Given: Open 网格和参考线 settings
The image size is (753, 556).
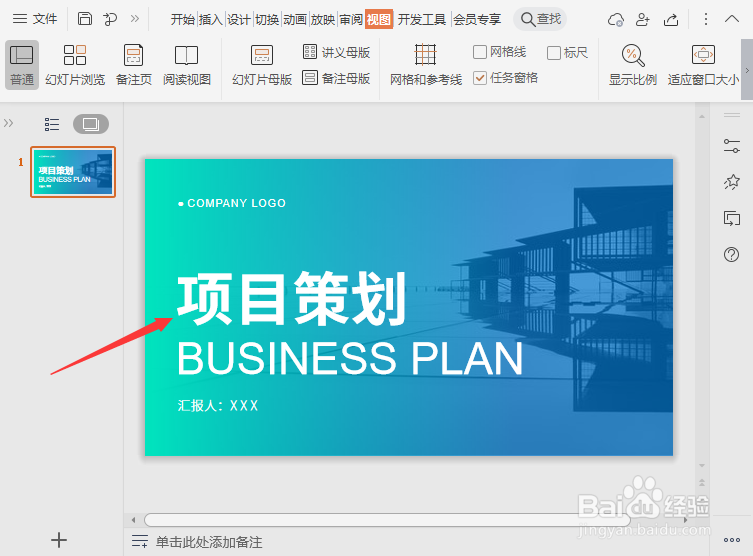Looking at the screenshot, I should tap(425, 65).
